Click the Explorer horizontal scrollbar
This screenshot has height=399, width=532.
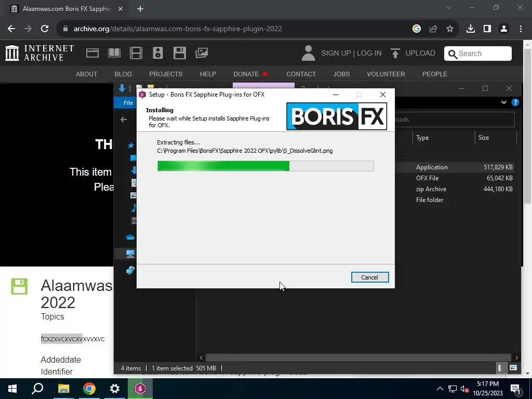pos(358,357)
